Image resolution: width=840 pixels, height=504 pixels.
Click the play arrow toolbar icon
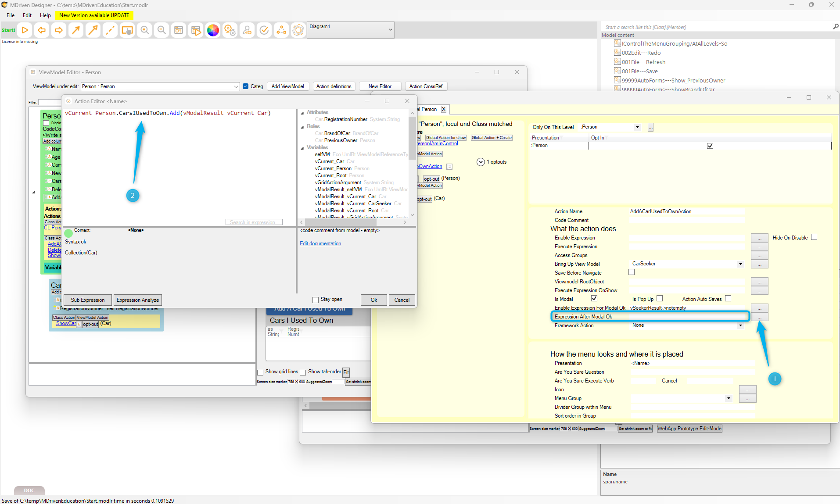pos(25,30)
